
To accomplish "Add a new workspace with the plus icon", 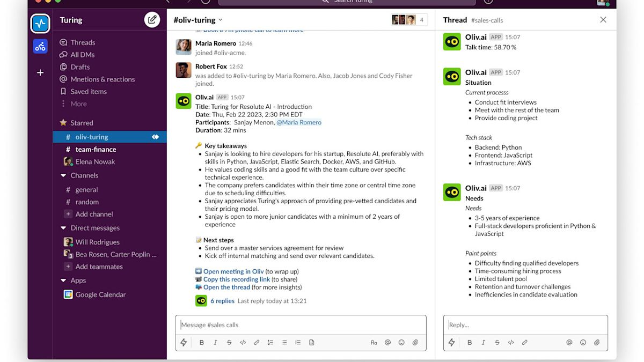I will [x=40, y=72].
